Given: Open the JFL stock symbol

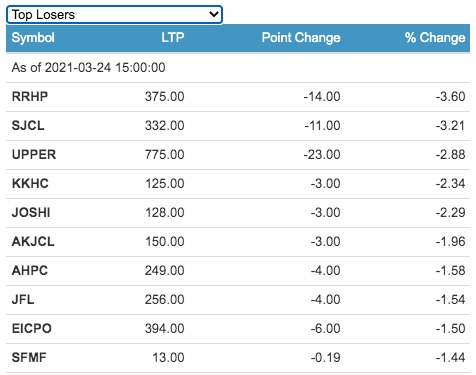Looking at the screenshot, I should (x=23, y=300).
